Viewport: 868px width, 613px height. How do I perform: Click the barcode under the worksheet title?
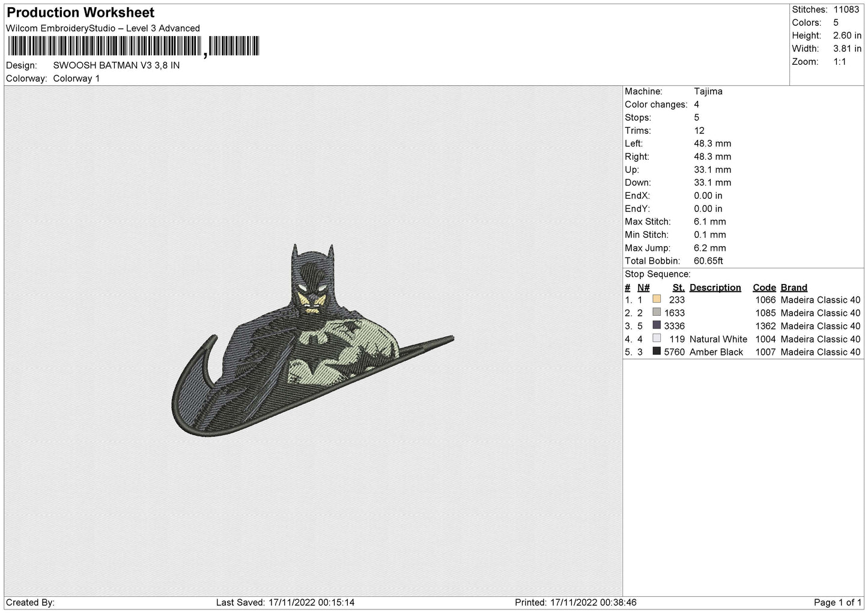click(133, 46)
